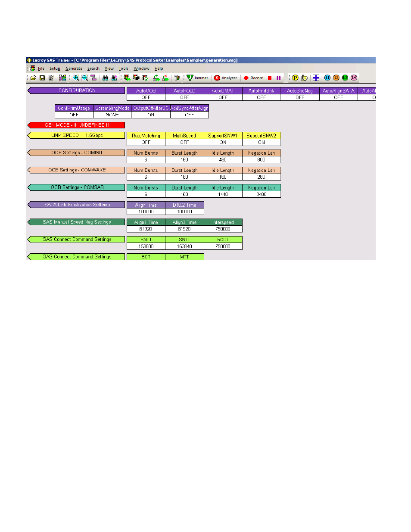The image size is (411, 532).
Task: Click the Open file folder icon
Action: pyautogui.click(x=33, y=78)
